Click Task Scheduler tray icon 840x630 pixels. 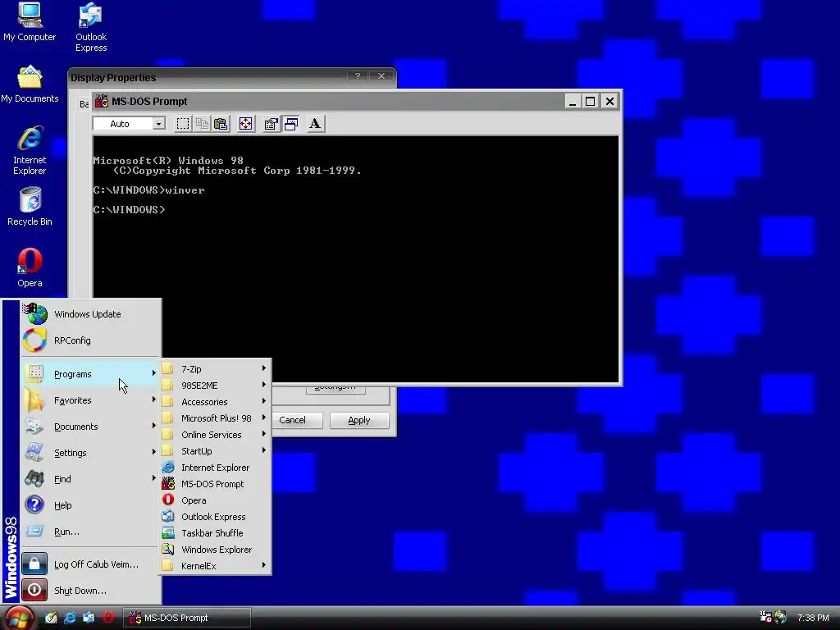click(765, 617)
